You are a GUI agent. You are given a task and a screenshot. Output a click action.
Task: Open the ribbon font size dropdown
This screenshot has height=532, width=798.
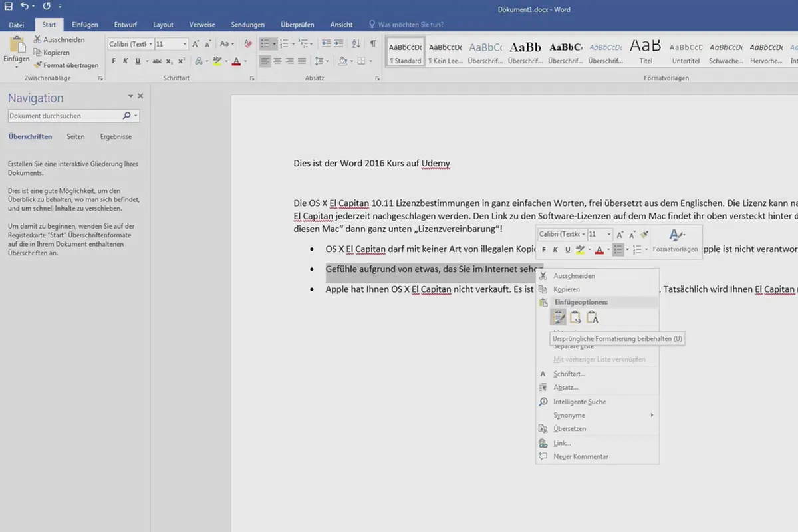click(184, 44)
